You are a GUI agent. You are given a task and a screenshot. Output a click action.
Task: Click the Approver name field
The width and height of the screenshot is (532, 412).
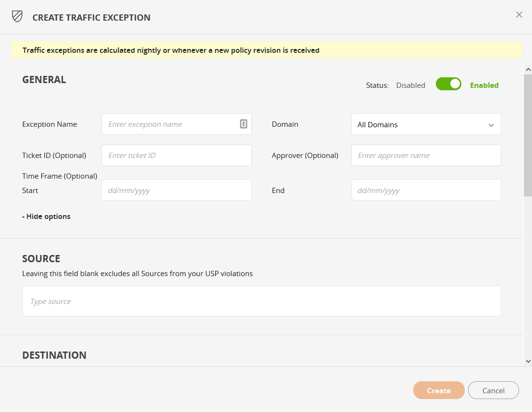(426, 156)
